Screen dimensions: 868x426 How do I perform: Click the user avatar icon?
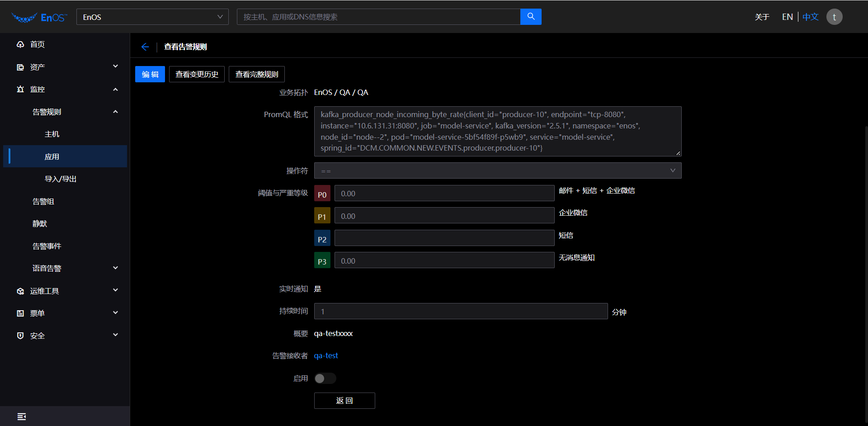[834, 17]
